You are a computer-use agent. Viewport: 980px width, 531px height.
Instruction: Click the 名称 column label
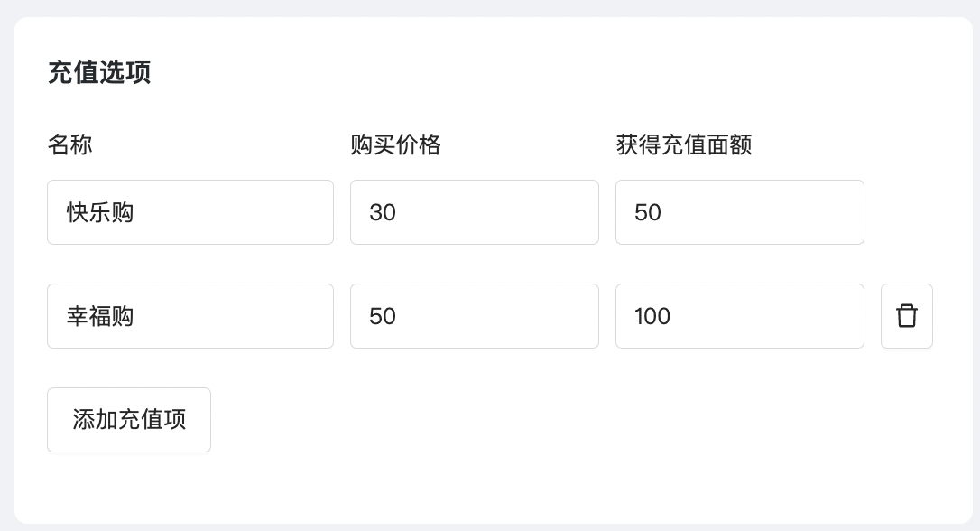70,144
